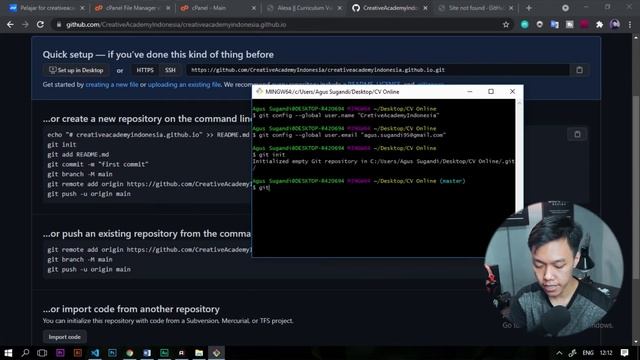Click the GitHub page vertical scrollbar
Image resolution: width=640 pixels, height=360 pixels.
click(636, 188)
